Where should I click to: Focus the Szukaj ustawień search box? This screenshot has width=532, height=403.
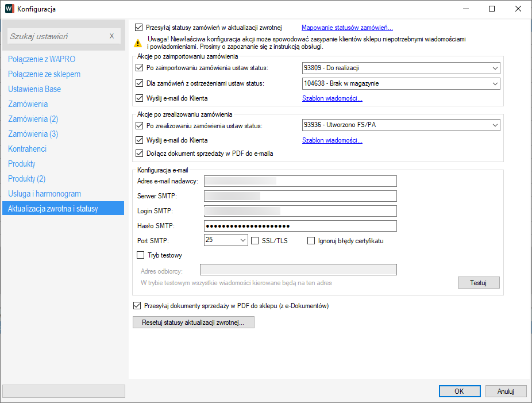pos(57,36)
